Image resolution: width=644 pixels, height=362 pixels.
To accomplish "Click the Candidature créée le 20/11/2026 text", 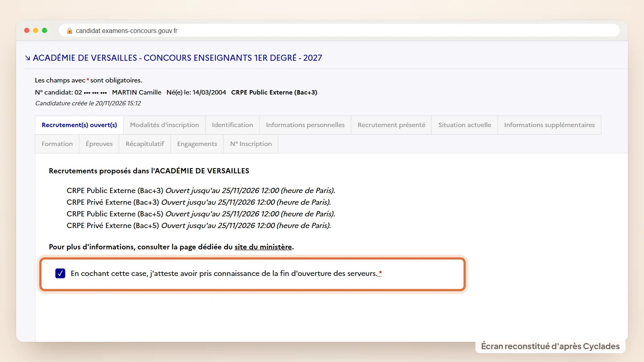I will coord(88,103).
